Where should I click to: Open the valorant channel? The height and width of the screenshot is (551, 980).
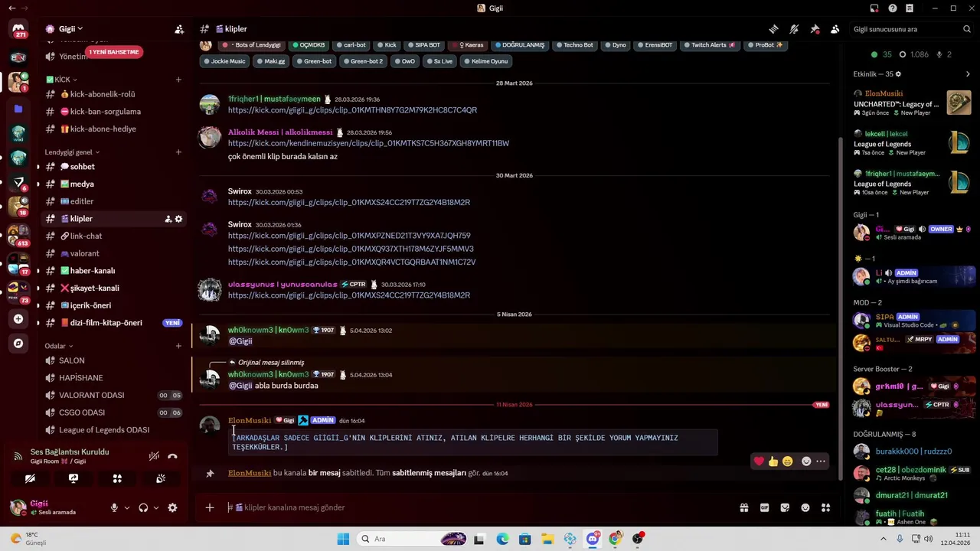click(x=113, y=253)
